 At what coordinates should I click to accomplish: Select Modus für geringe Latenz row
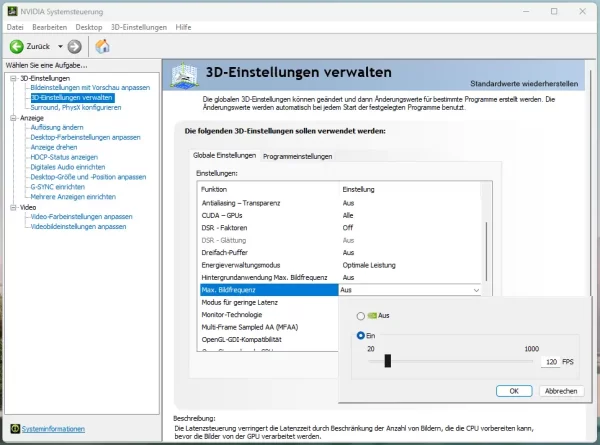[269, 302]
